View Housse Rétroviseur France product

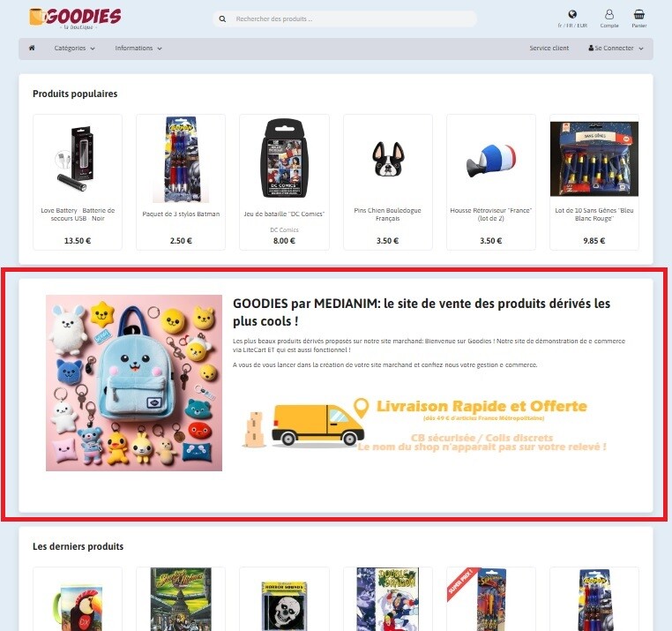tap(490, 182)
